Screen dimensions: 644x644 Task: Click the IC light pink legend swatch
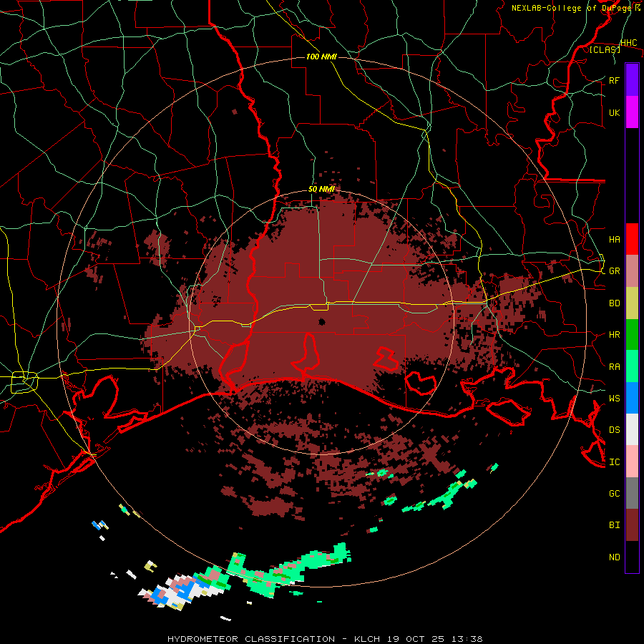tap(632, 462)
